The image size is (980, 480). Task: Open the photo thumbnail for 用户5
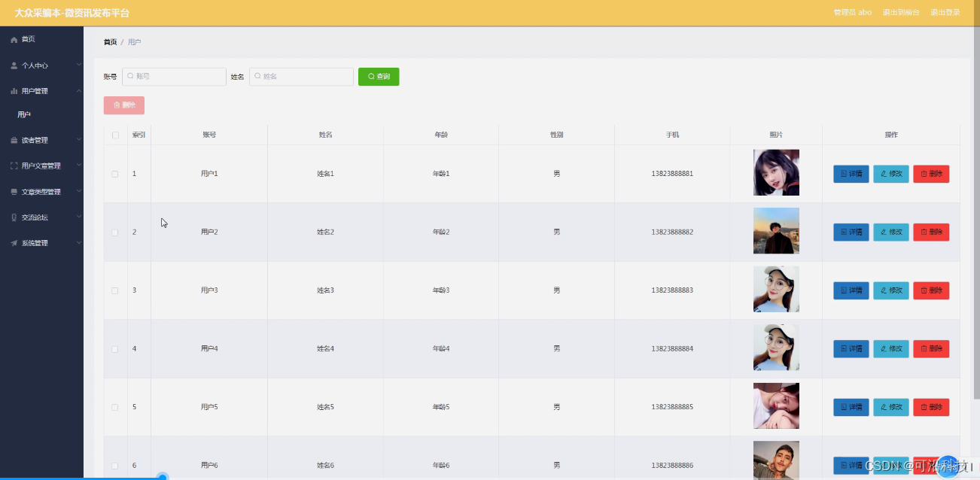coord(776,406)
